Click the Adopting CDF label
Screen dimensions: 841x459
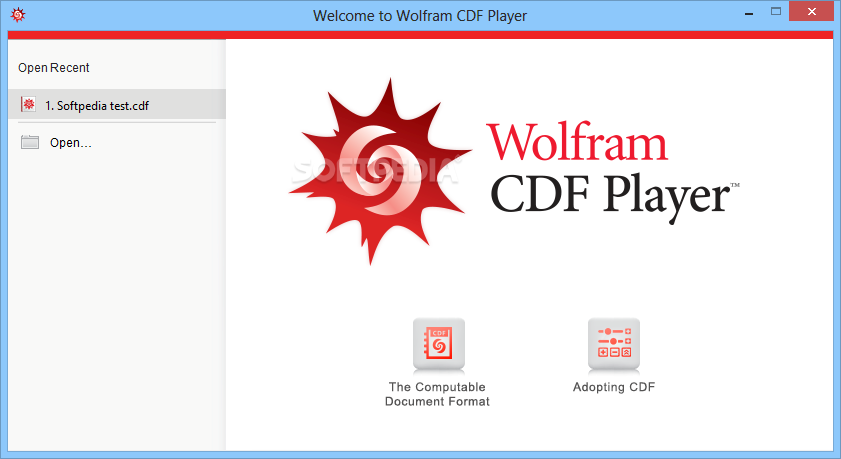click(614, 387)
